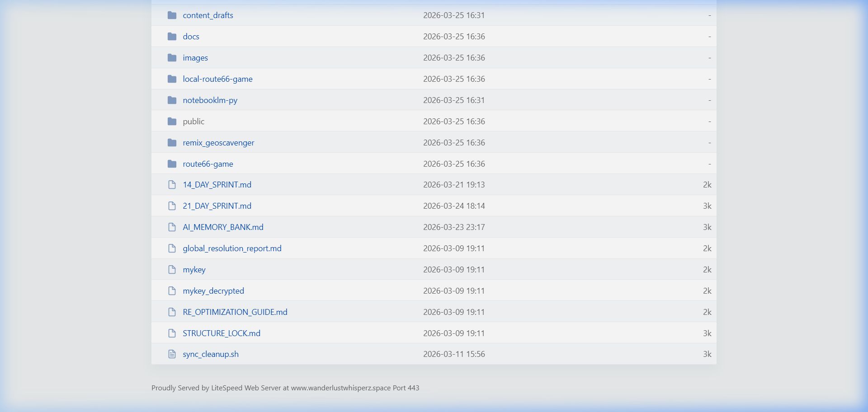Open the 21_DAY_SPRINT.md document

[217, 206]
